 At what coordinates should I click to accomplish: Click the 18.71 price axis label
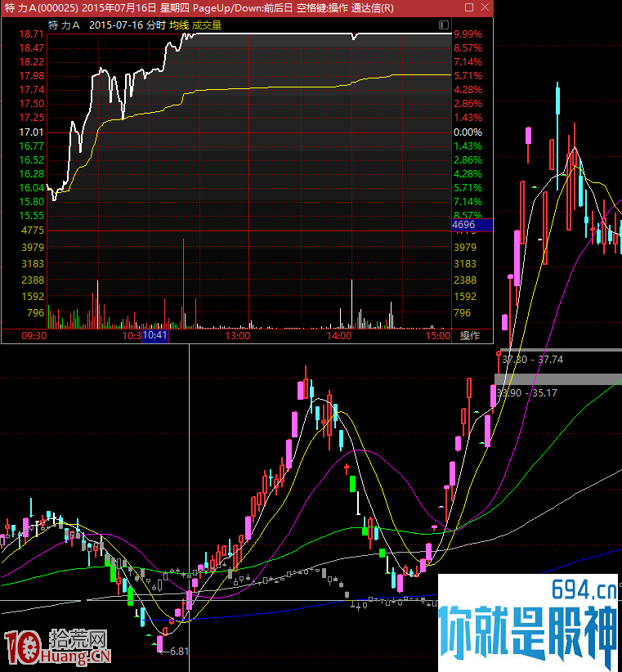31,34
